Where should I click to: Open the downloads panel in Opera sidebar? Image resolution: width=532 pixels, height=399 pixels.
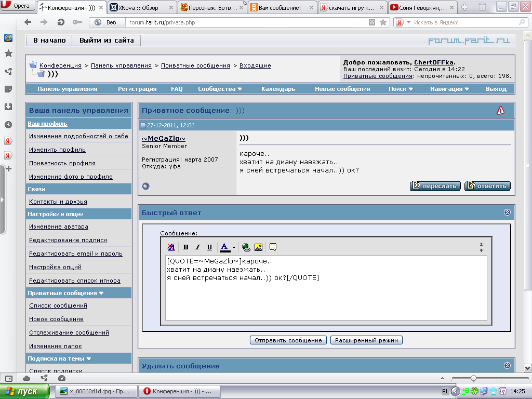8,107
